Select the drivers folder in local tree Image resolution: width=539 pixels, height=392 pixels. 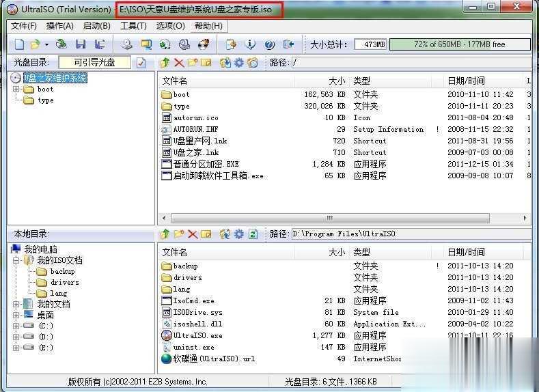point(65,283)
